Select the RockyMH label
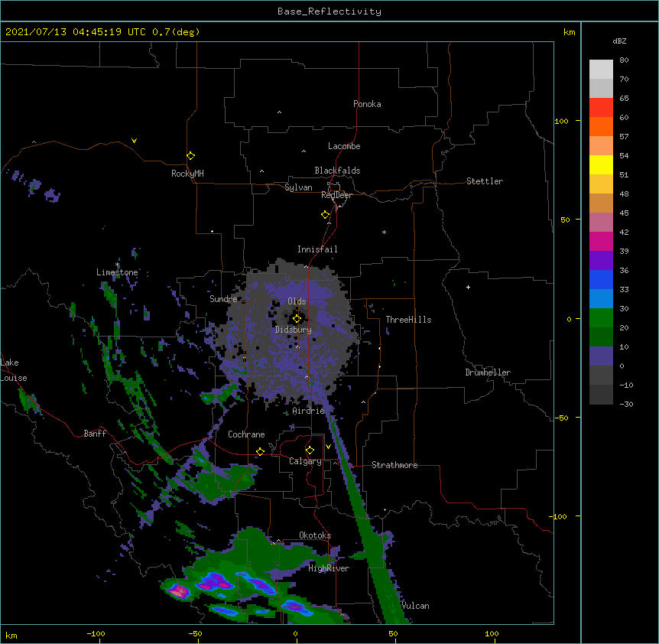Viewport: 659px width, 644px height. (187, 174)
